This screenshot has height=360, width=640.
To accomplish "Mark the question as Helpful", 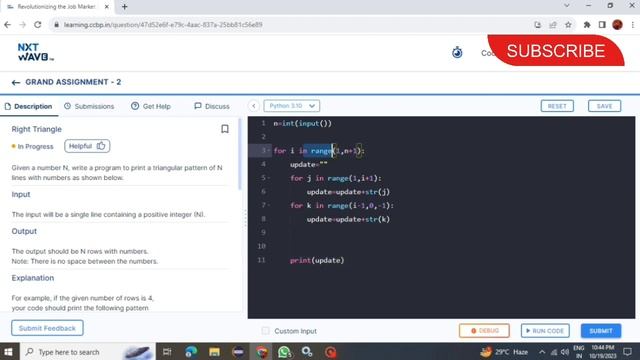I will pos(87,146).
